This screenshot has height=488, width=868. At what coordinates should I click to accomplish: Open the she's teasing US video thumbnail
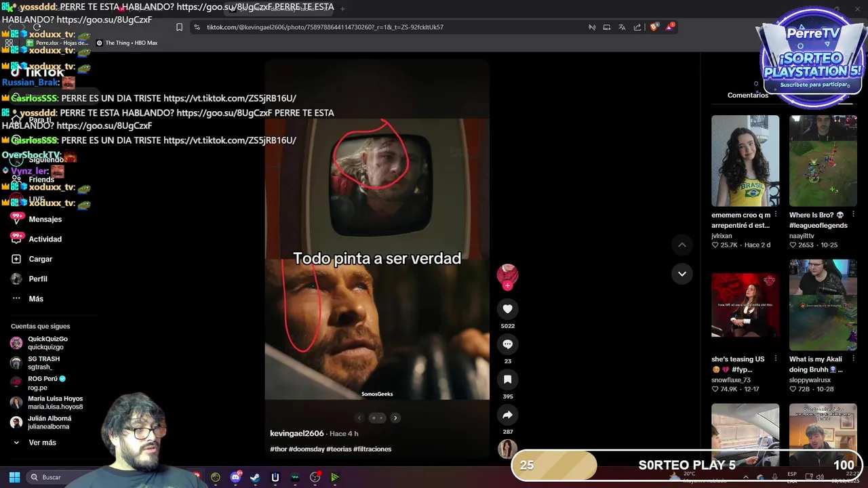[745, 306]
